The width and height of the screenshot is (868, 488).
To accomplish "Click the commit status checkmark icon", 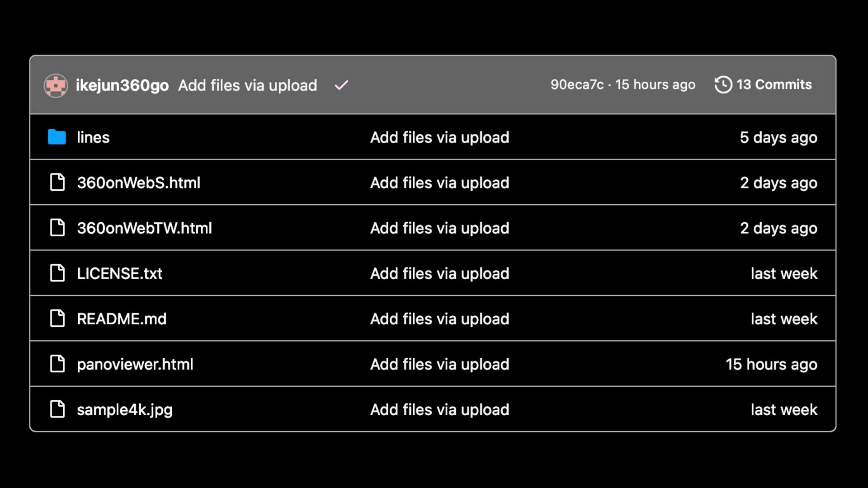I will 341,85.
